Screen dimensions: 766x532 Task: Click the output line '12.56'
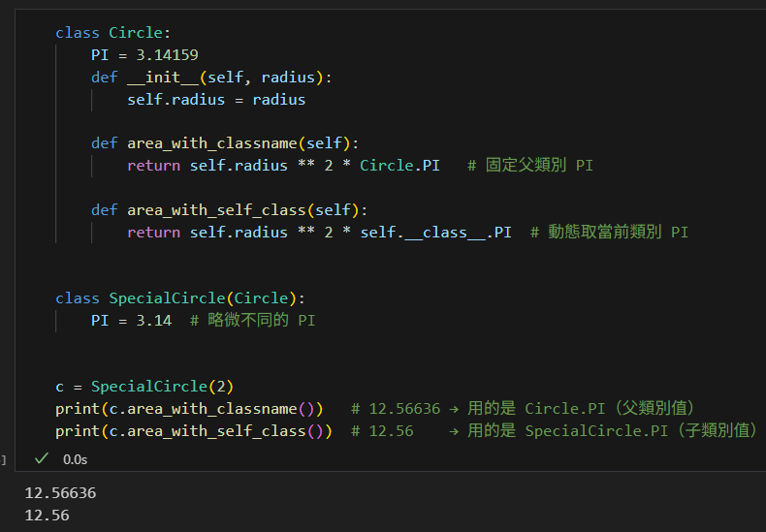[47, 516]
